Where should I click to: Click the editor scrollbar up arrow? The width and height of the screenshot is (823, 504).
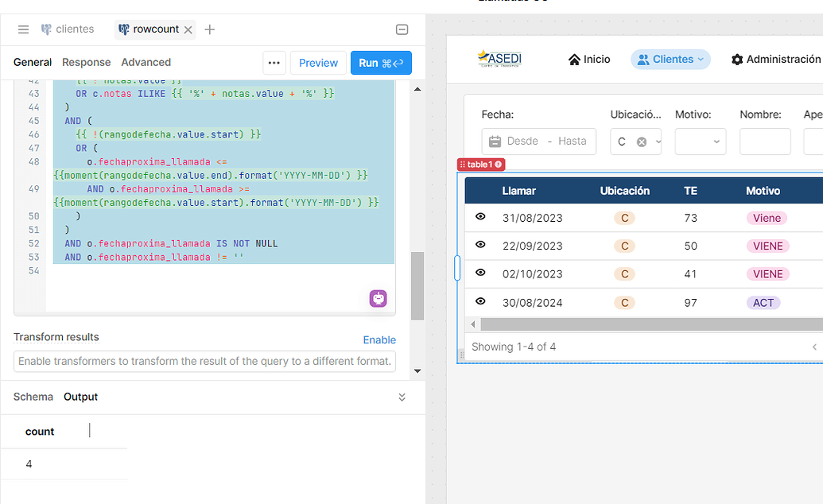417,89
